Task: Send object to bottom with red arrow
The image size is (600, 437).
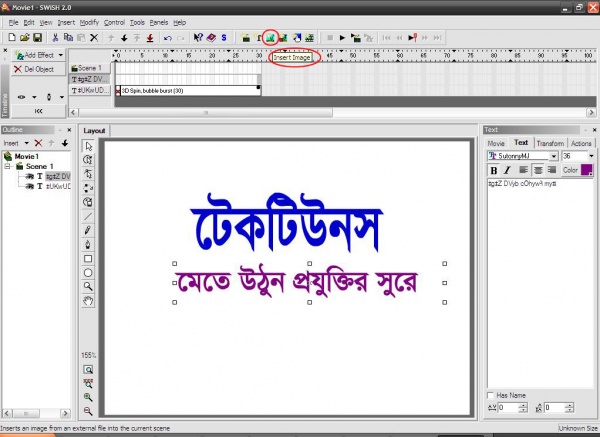Action: (x=150, y=38)
